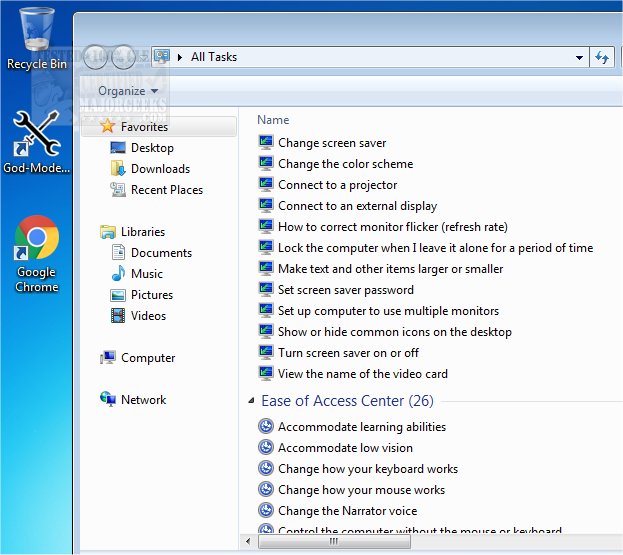Click the Ease of Access icon beside Accommodate low vision
623x555 pixels.
click(x=265, y=448)
